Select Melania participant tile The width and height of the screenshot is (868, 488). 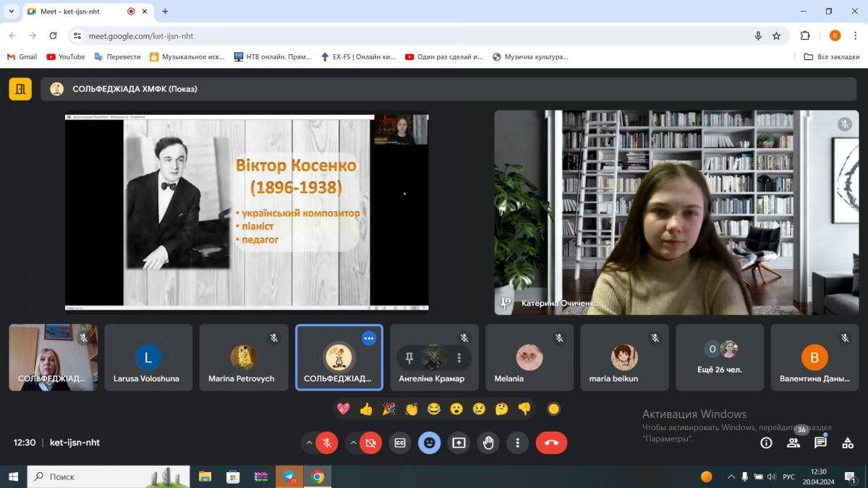coord(529,357)
